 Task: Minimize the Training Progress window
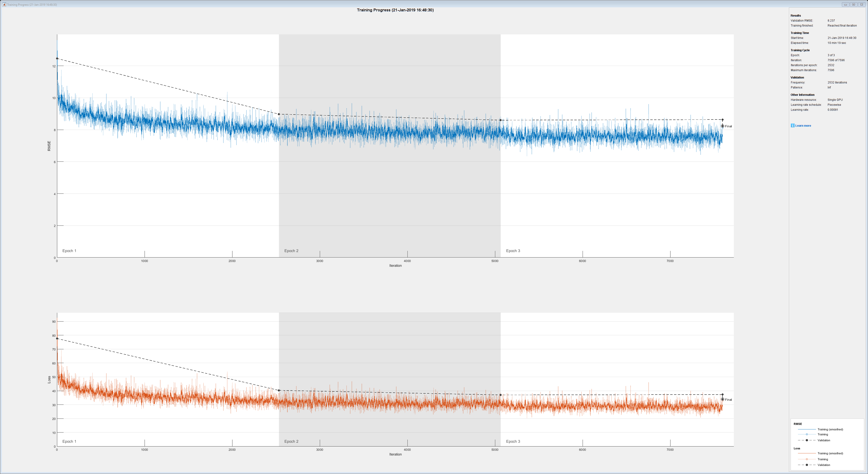(x=845, y=4)
